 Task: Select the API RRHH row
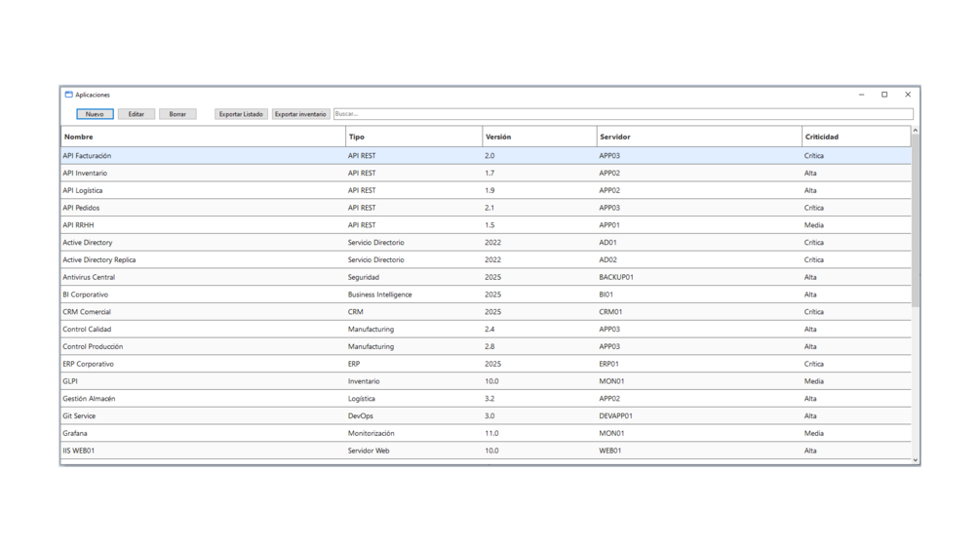486,225
